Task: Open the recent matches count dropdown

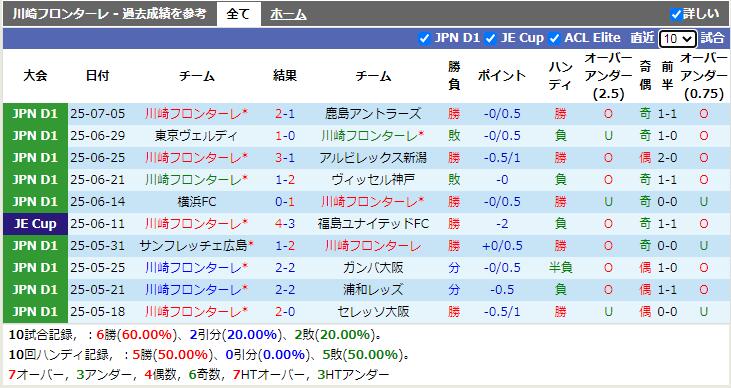Action: coord(677,39)
